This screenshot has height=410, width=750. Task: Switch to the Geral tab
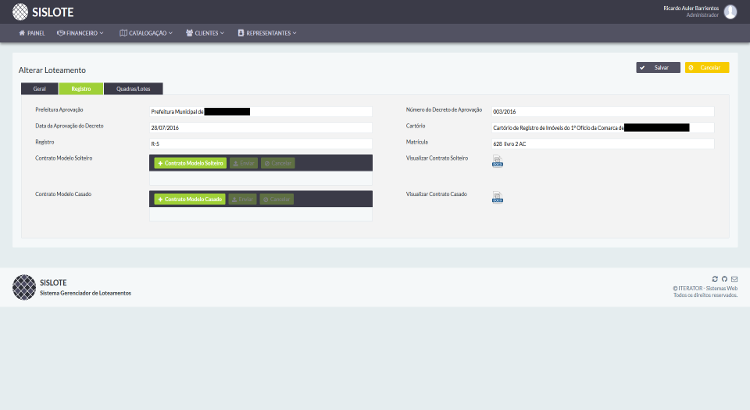(x=40, y=89)
